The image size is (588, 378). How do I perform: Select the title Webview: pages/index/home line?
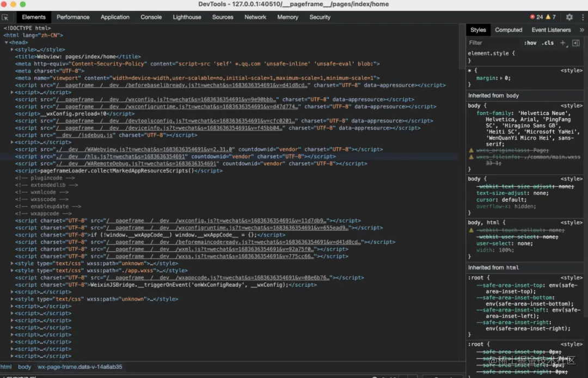tap(78, 57)
